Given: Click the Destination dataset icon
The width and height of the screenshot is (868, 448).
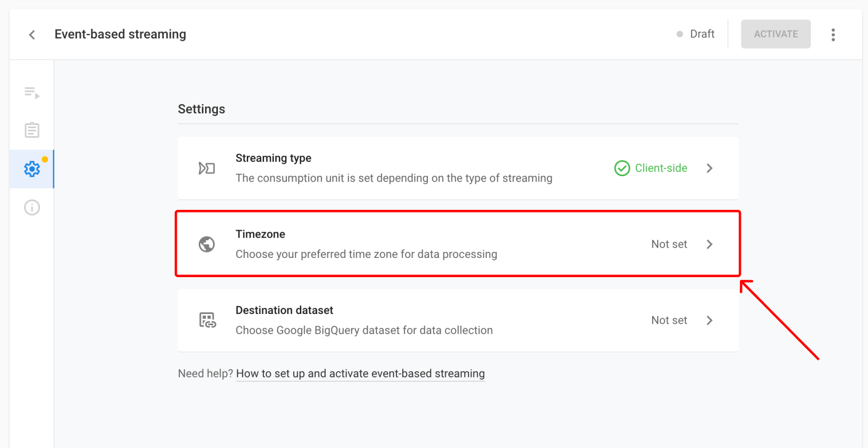Looking at the screenshot, I should [x=207, y=320].
